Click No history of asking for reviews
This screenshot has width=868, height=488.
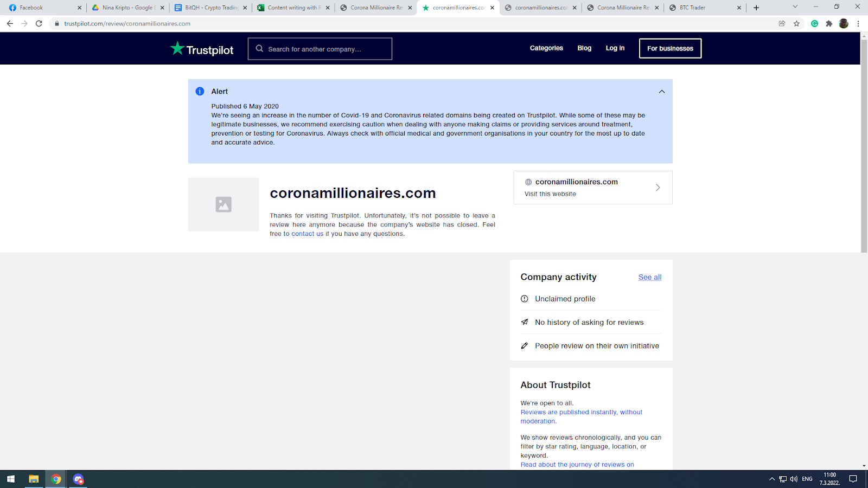[x=589, y=322]
